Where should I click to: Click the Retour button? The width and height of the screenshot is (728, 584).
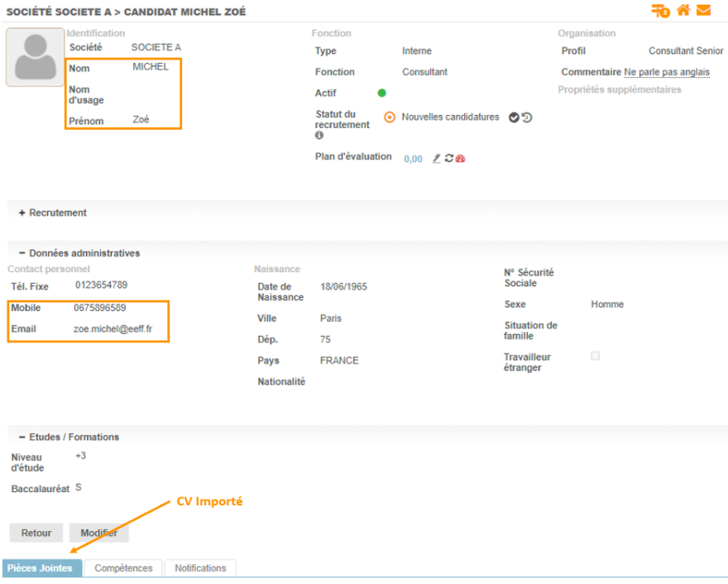(x=36, y=533)
